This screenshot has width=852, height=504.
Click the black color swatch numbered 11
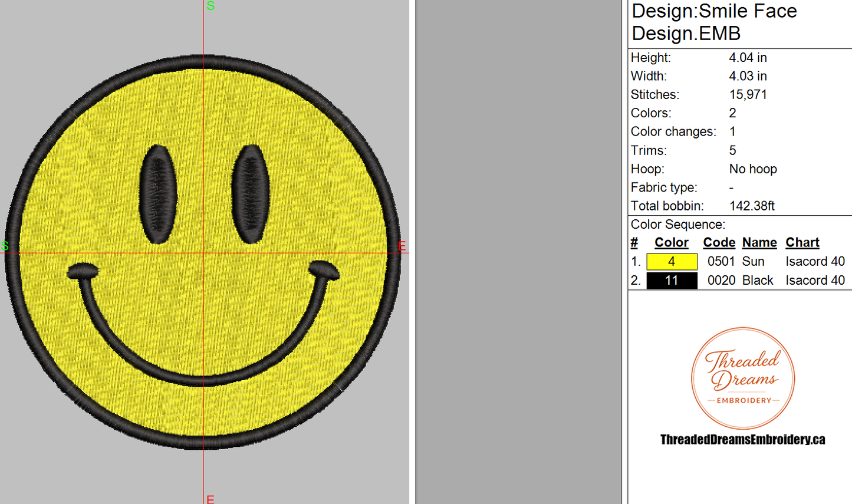(672, 280)
